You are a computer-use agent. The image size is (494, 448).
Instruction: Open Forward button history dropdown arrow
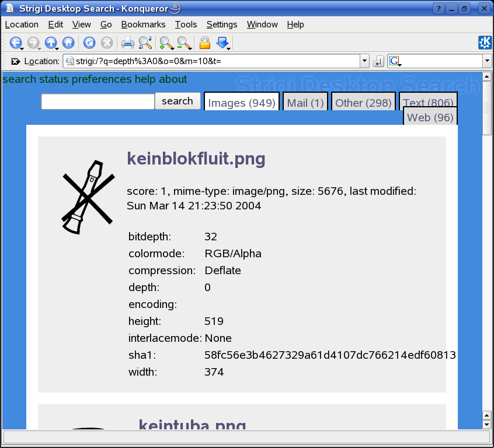coord(39,48)
